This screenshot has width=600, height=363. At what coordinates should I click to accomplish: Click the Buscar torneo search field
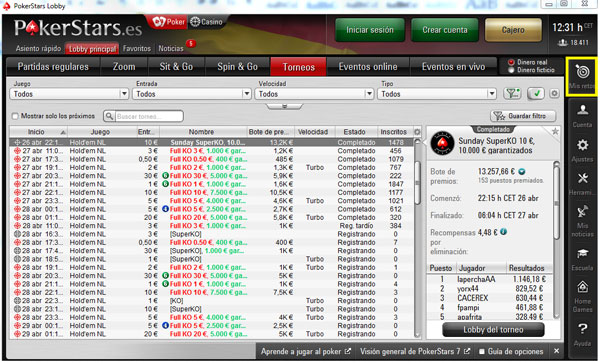tap(148, 116)
